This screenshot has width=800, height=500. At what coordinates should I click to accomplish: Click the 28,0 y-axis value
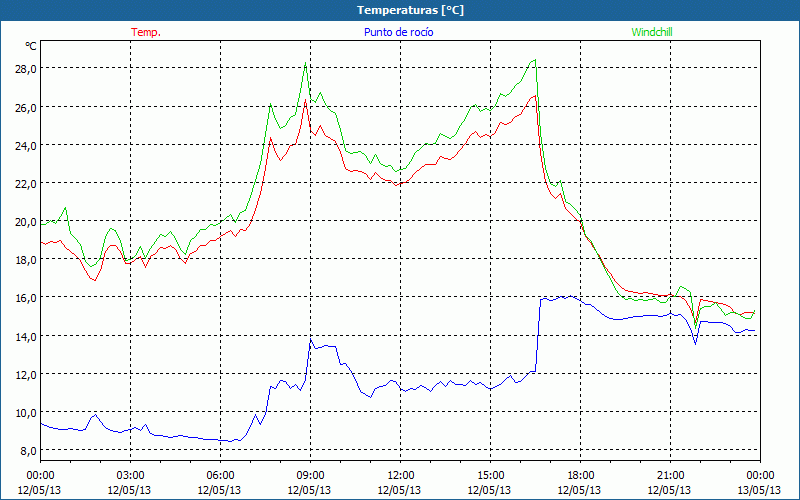coord(26,69)
